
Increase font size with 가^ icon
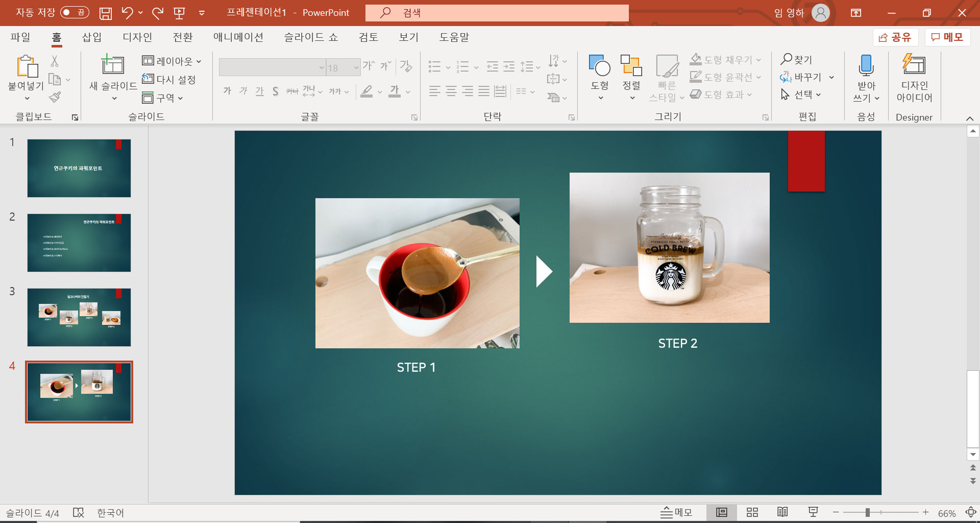[x=369, y=66]
